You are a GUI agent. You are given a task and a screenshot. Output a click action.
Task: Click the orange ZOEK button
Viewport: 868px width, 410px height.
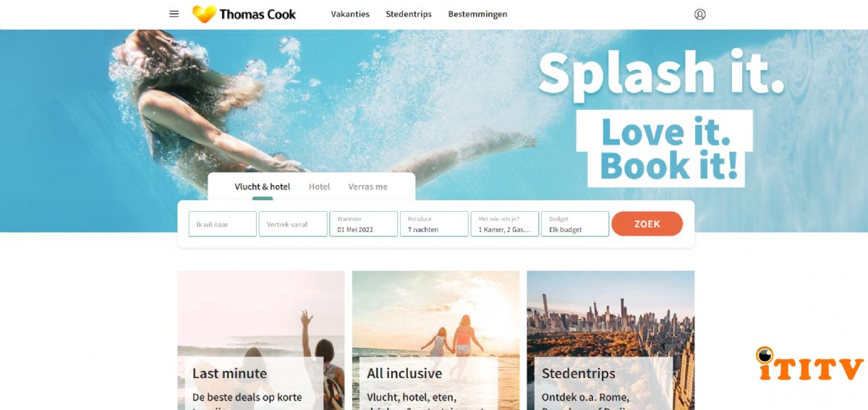[647, 224]
